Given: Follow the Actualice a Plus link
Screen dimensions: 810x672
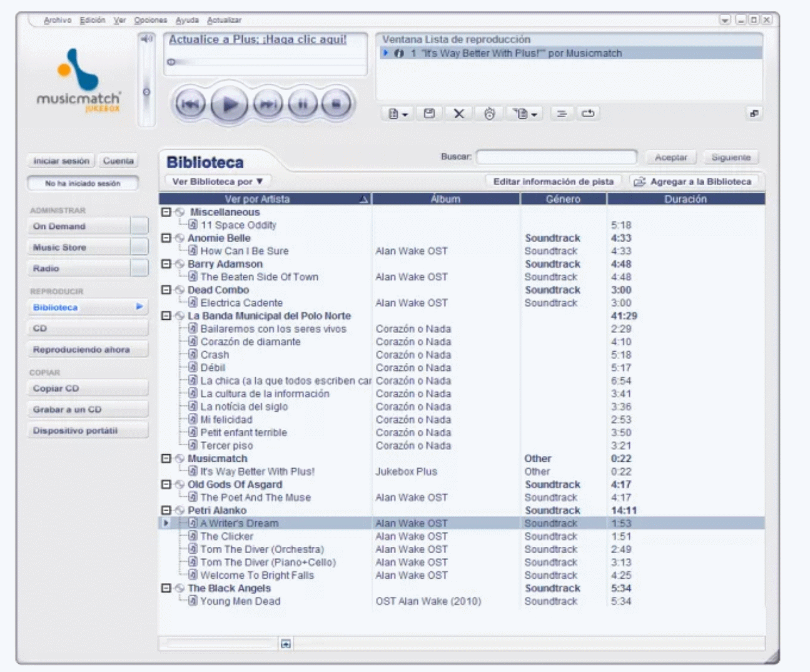Looking at the screenshot, I should click(258, 39).
